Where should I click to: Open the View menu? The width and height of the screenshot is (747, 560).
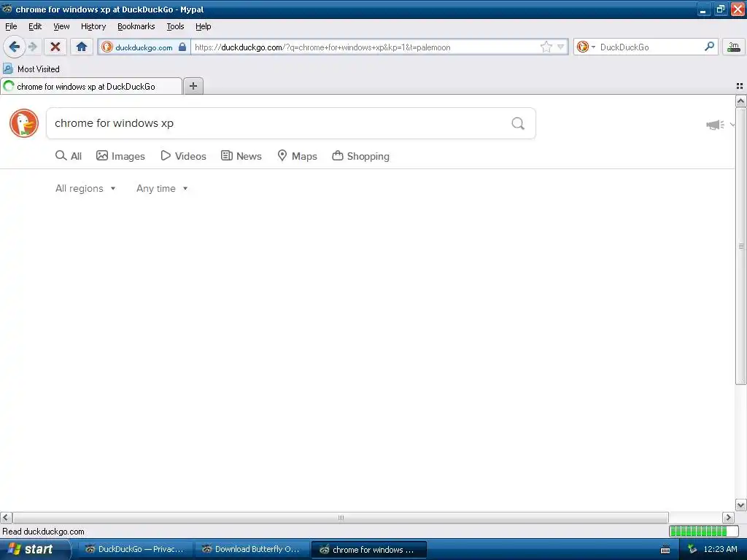pyautogui.click(x=61, y=26)
